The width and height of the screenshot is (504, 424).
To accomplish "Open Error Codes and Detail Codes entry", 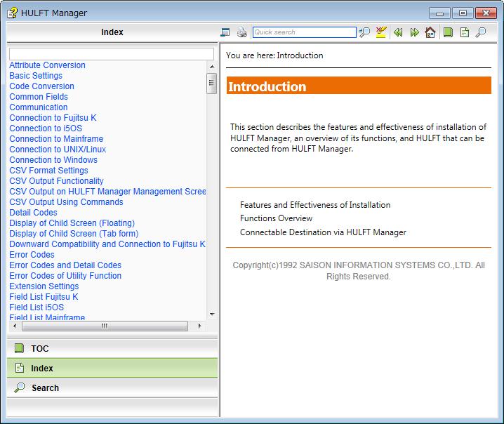I will click(x=65, y=265).
